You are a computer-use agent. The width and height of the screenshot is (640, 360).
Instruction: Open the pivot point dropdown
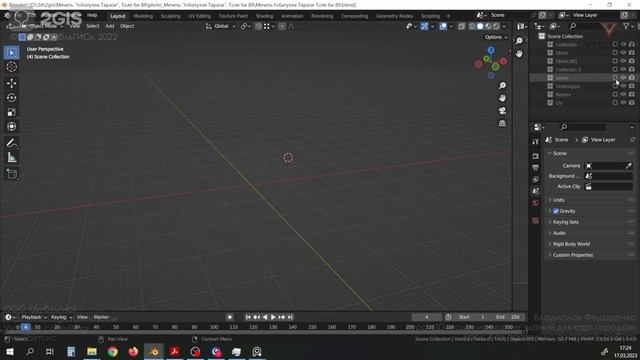click(244, 26)
